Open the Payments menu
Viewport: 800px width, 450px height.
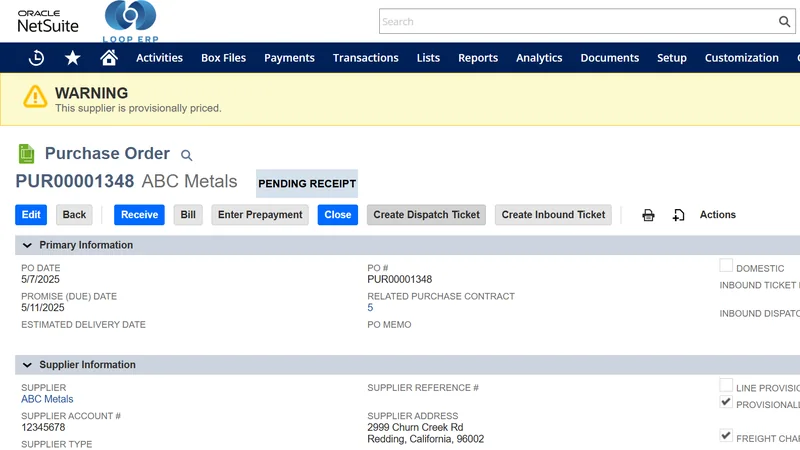click(x=289, y=58)
